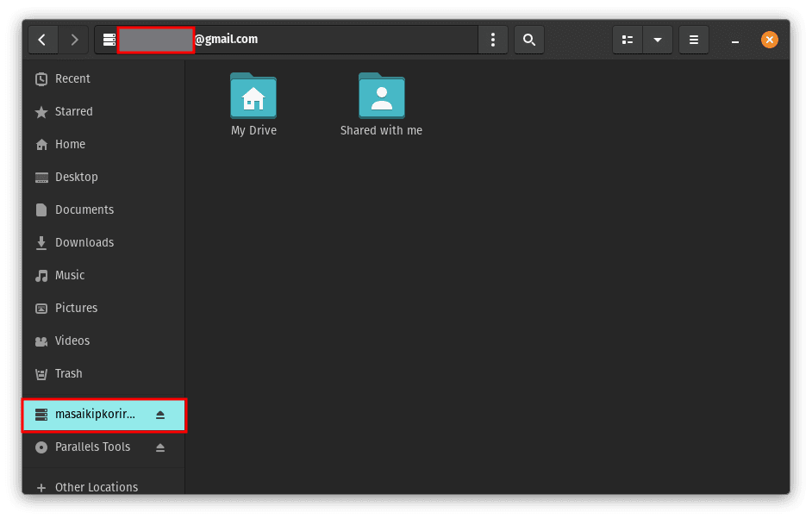
Task: Select Recent in the sidebar
Action: [x=103, y=78]
